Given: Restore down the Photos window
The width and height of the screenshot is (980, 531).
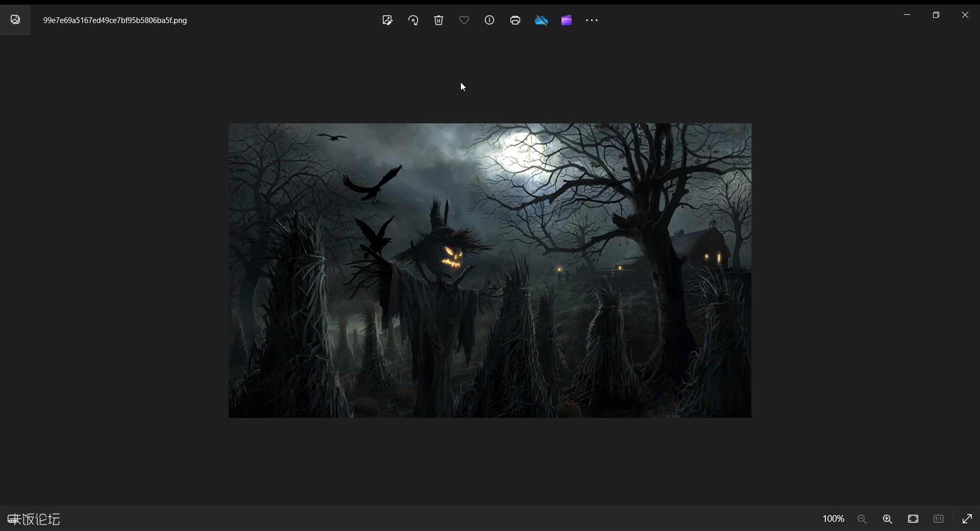Looking at the screenshot, I should point(936,15).
